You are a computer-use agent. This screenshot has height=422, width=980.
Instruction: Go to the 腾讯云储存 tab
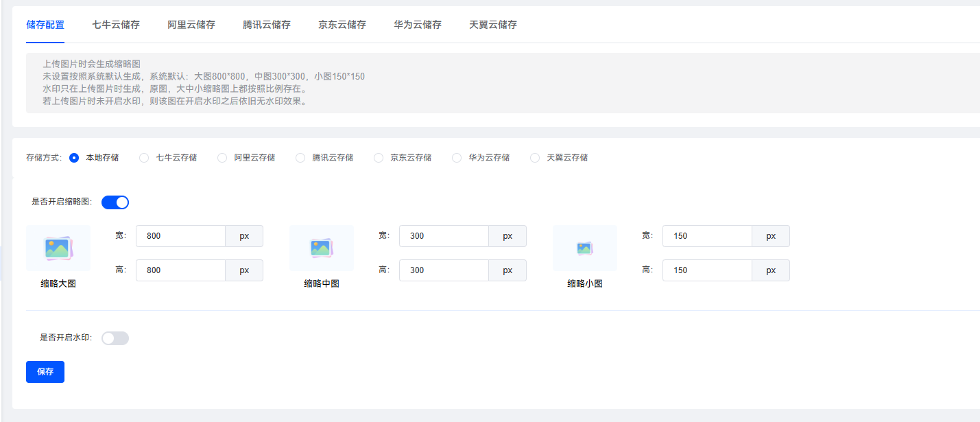[x=267, y=25]
